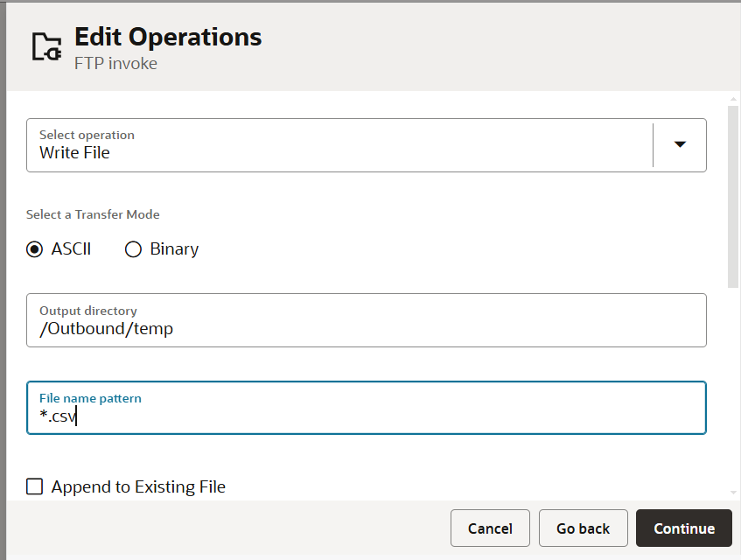Click the ASCII radio label text
741x560 pixels.
(x=71, y=249)
